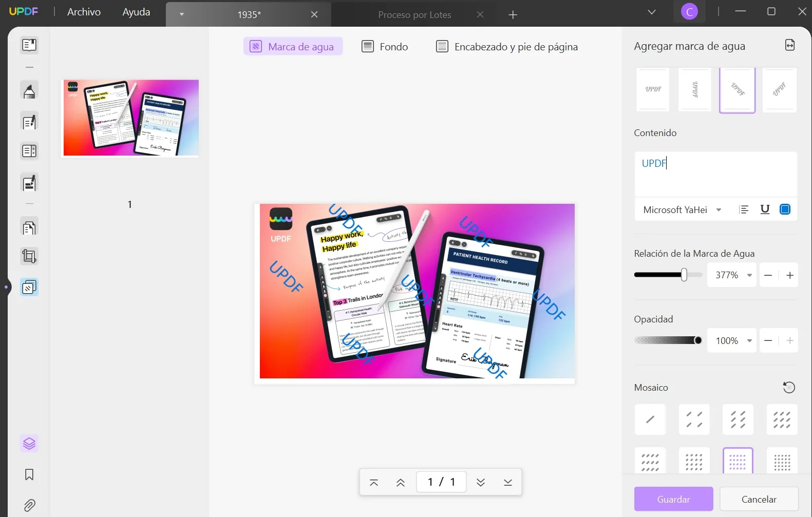Open the Organize Pages tool
The width and height of the screenshot is (812, 517).
[29, 227]
